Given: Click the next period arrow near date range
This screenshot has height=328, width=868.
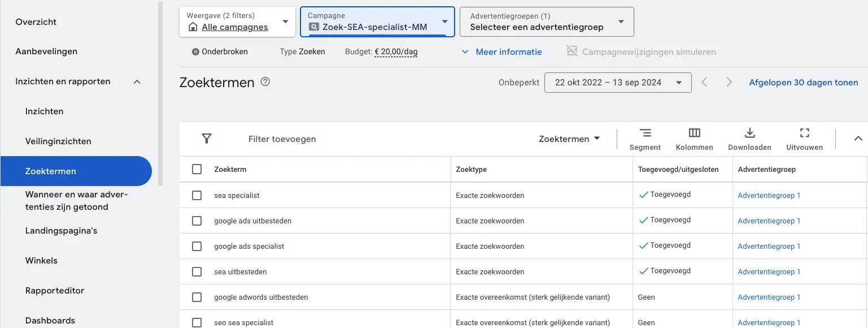Looking at the screenshot, I should [x=729, y=82].
